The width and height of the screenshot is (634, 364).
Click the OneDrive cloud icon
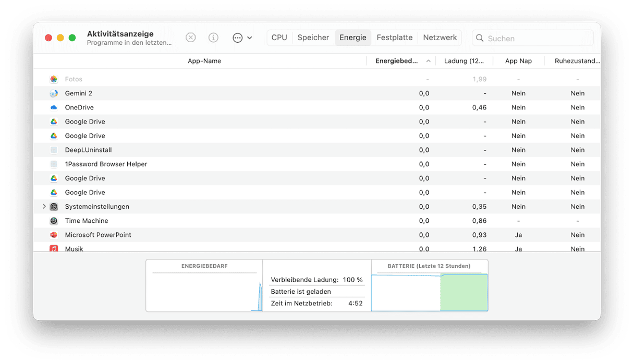click(x=54, y=107)
